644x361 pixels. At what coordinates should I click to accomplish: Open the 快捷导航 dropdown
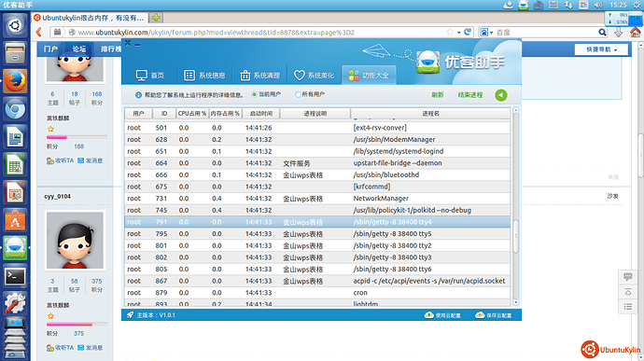click(x=601, y=49)
